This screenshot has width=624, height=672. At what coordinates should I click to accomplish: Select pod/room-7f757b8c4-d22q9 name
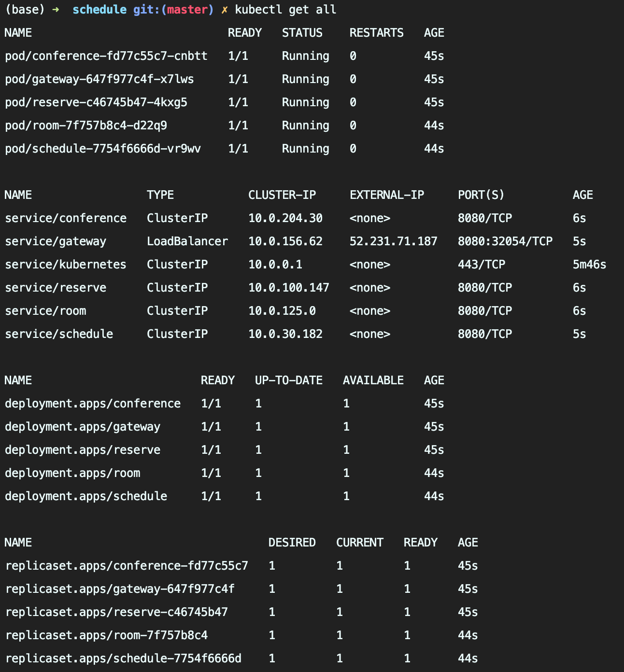tap(86, 126)
